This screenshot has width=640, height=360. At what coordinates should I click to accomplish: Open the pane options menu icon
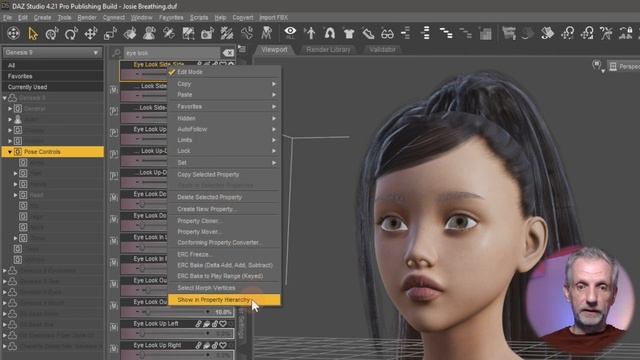[242, 49]
